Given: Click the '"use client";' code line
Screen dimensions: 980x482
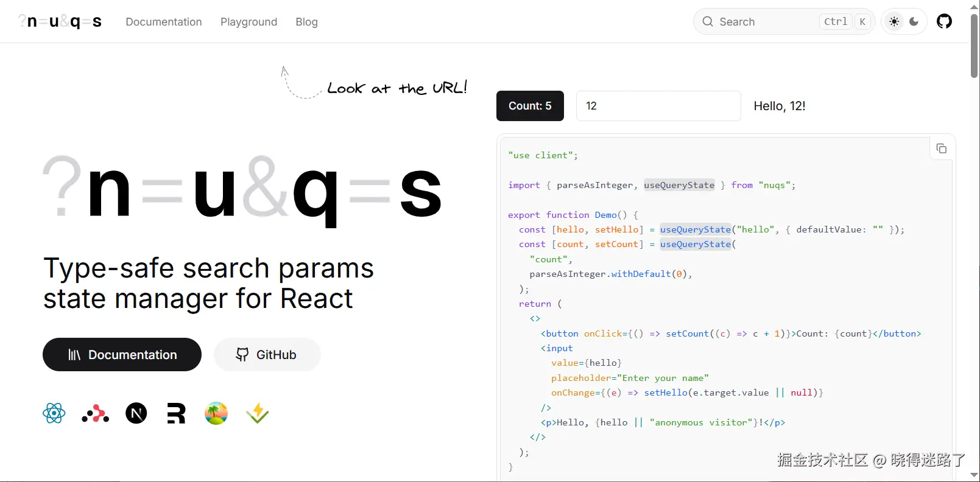Looking at the screenshot, I should [543, 155].
